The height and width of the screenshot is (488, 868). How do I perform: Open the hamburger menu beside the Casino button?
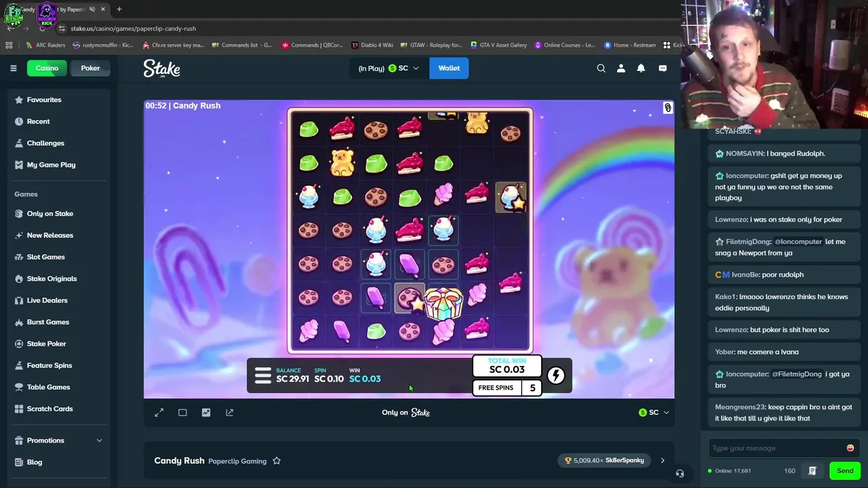(x=13, y=68)
